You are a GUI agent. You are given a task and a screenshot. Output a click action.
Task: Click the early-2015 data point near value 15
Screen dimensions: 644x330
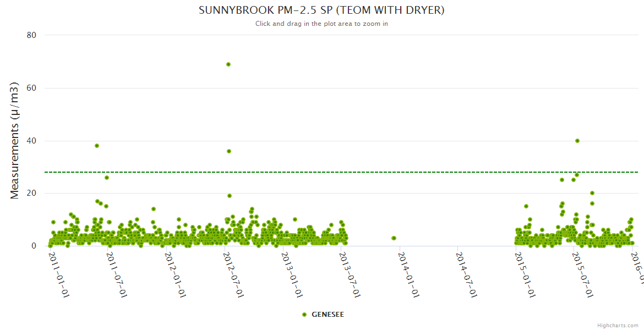(526, 206)
